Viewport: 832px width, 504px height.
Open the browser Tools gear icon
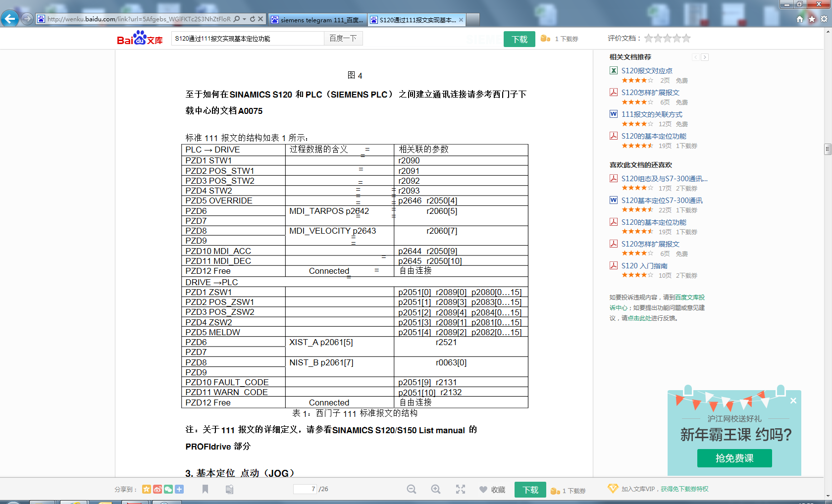824,19
